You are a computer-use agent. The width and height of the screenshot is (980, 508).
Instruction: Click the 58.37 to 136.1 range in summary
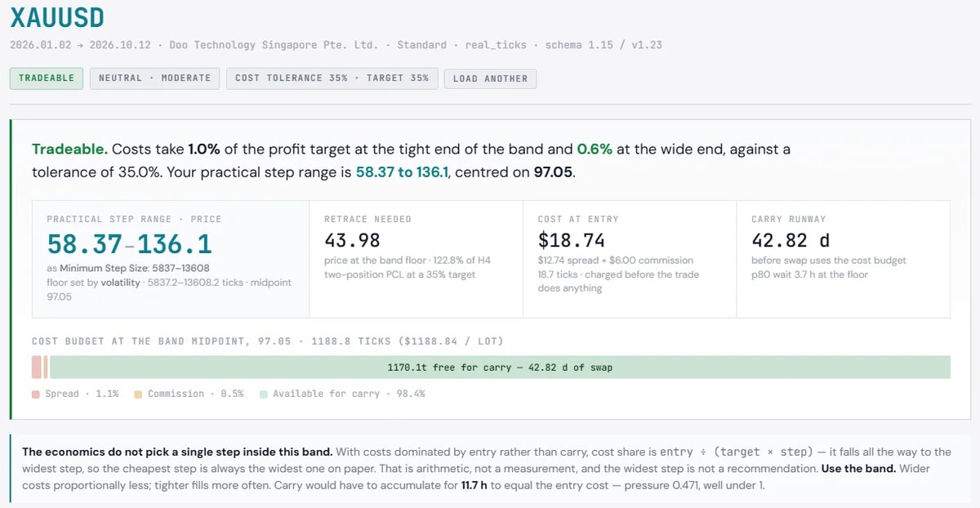click(x=402, y=173)
